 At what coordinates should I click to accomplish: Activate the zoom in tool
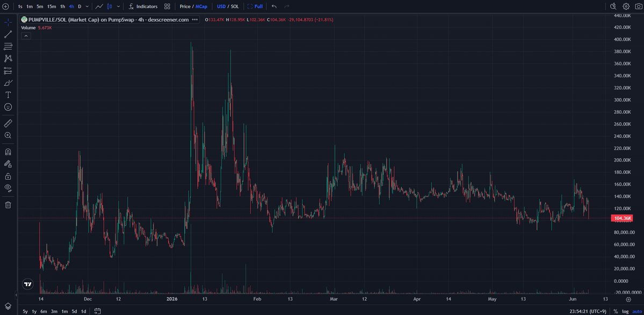8,135
